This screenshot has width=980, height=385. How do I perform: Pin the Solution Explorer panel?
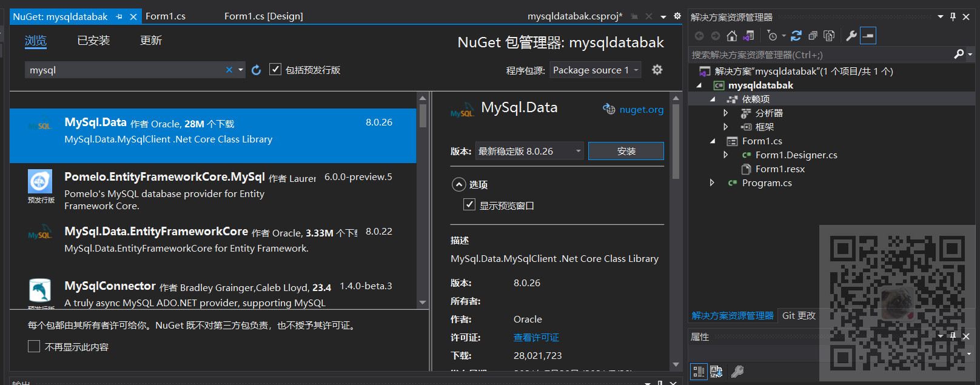click(953, 16)
